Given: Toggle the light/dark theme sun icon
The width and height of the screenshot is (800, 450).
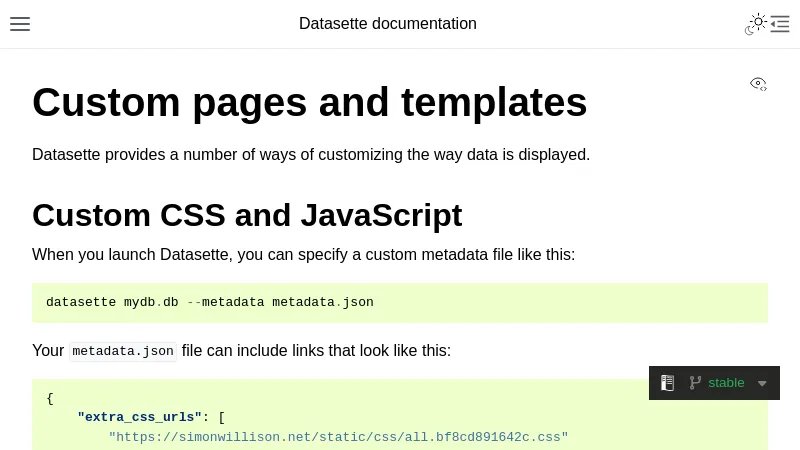Looking at the screenshot, I should coord(758,22).
